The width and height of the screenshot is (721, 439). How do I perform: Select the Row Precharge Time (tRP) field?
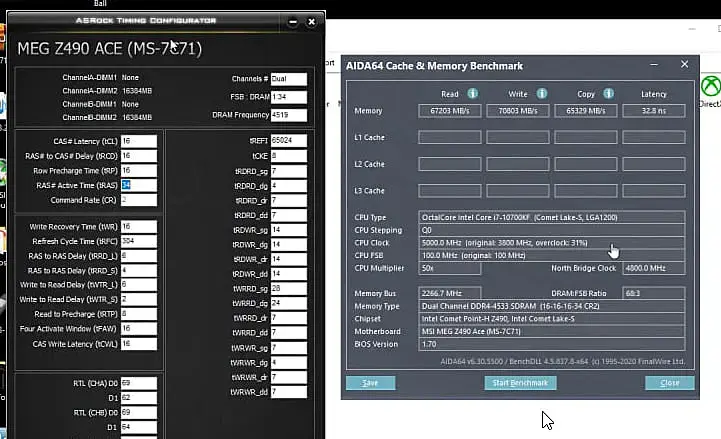pyautogui.click(x=139, y=171)
